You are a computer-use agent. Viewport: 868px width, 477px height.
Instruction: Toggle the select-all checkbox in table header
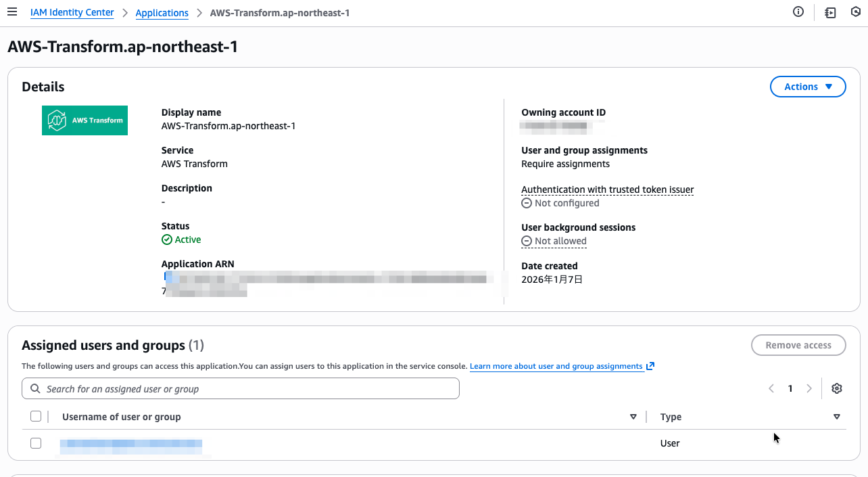pos(36,416)
